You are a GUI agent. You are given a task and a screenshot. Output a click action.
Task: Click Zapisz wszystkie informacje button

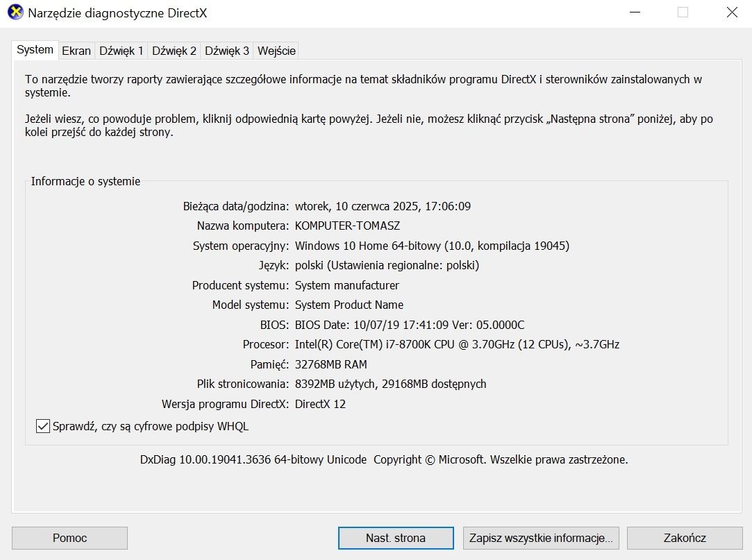(x=541, y=538)
